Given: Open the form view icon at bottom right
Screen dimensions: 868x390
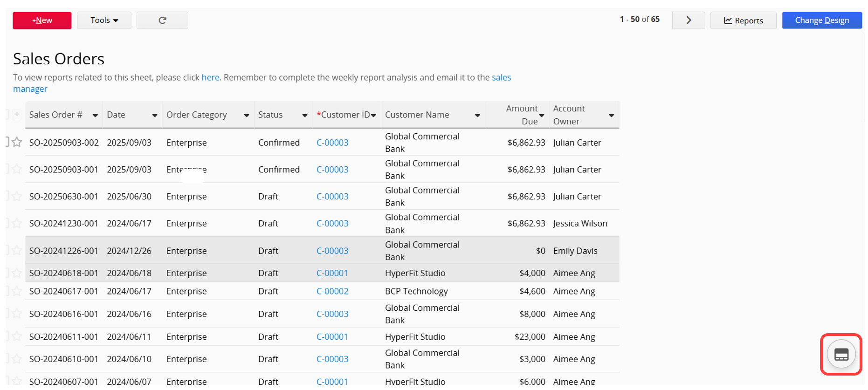Looking at the screenshot, I should point(841,355).
